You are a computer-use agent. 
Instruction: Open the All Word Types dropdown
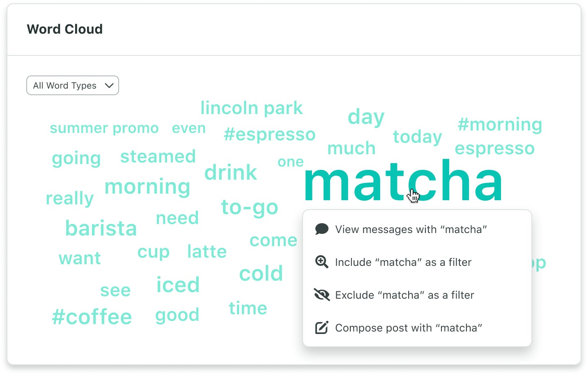pos(72,85)
